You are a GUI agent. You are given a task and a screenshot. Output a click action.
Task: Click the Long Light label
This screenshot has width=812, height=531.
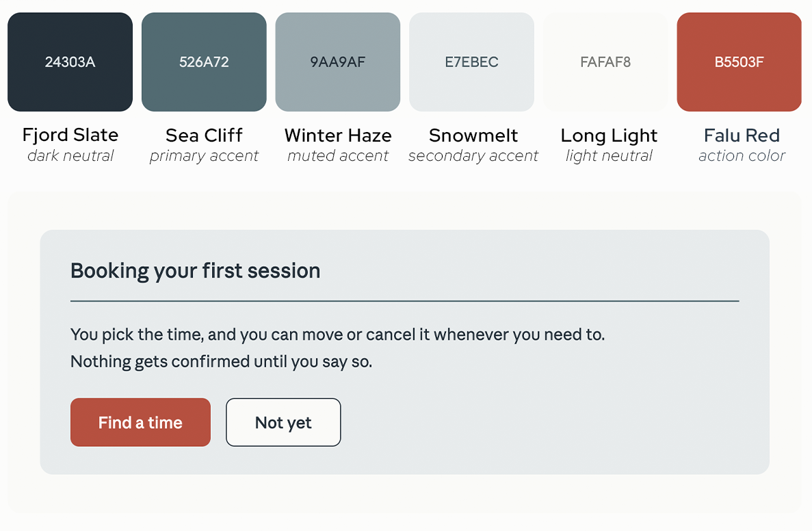(x=609, y=135)
